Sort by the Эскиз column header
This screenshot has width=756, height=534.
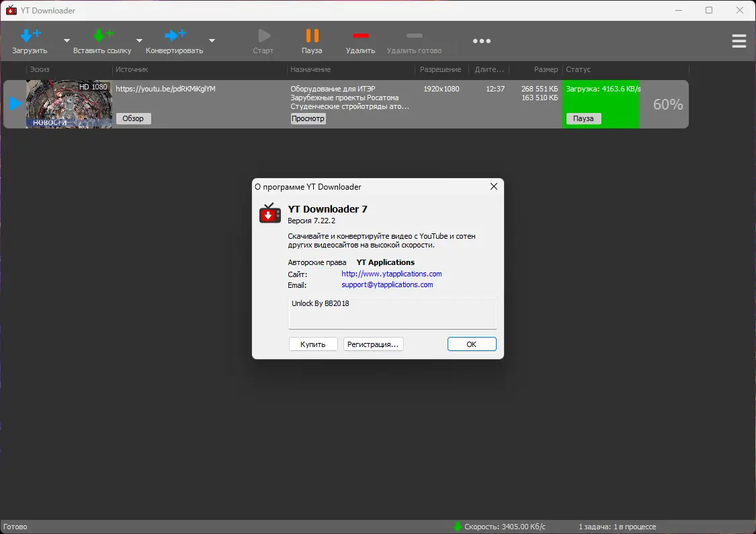40,69
